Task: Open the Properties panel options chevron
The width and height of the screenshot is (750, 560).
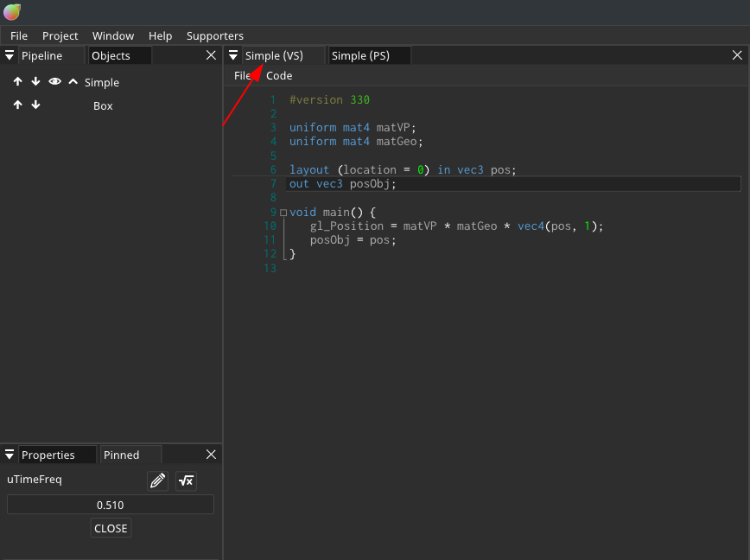Action: [9, 454]
